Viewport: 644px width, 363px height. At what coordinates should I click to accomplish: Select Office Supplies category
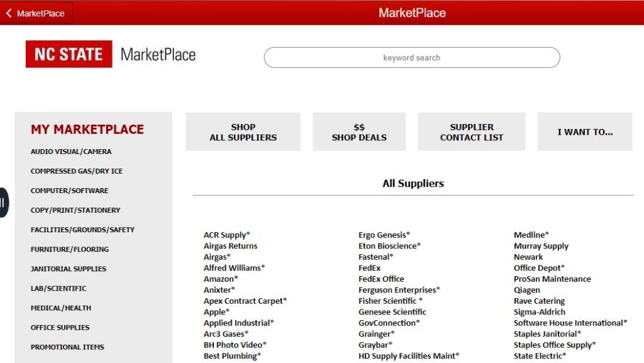60,328
